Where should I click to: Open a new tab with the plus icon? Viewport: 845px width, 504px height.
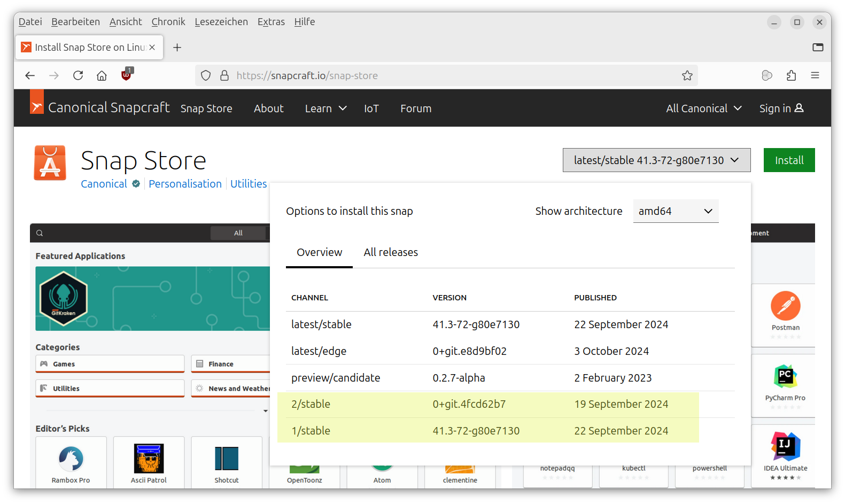coord(177,48)
